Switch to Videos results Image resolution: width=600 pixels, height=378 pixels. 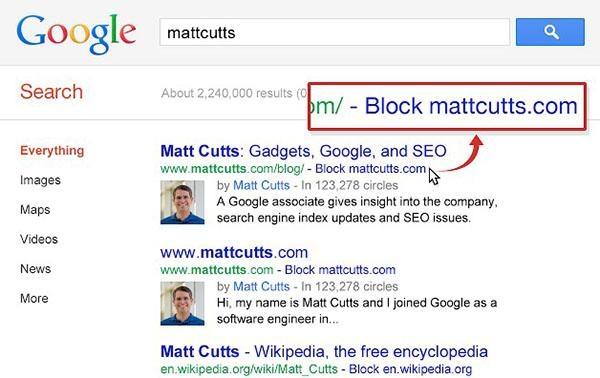[x=39, y=239]
